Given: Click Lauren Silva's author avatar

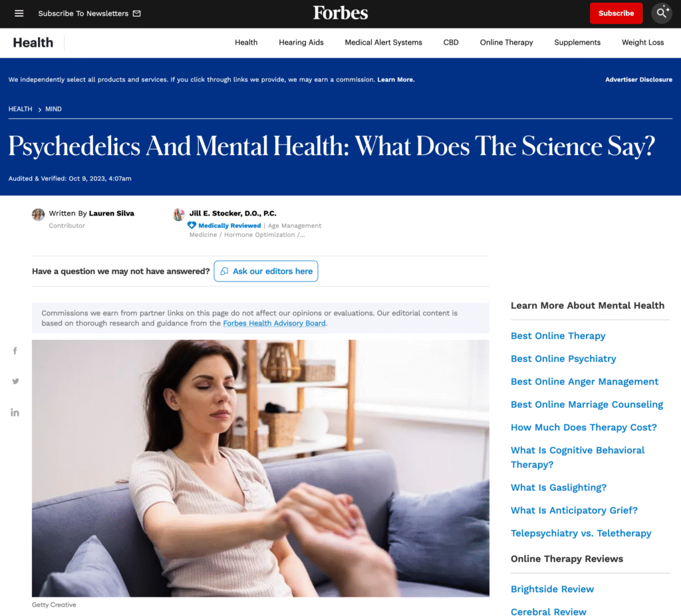Looking at the screenshot, I should pyautogui.click(x=38, y=215).
